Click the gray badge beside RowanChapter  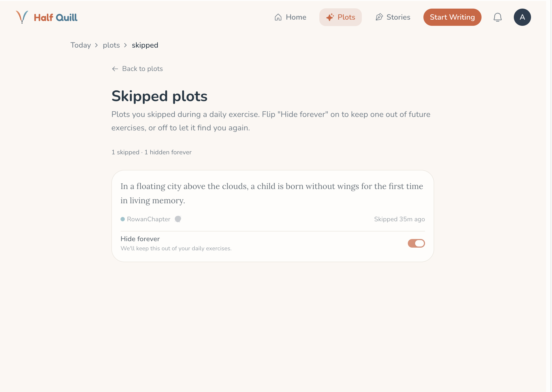(178, 219)
